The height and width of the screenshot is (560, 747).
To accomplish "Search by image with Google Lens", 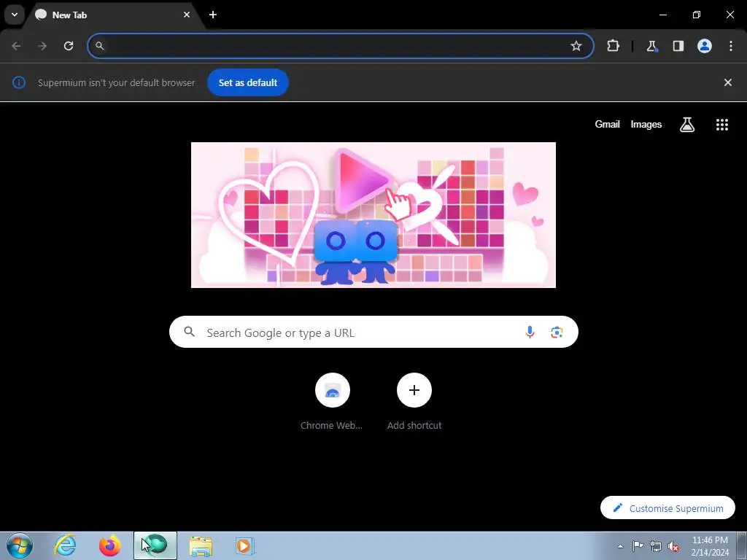I will pyautogui.click(x=557, y=332).
